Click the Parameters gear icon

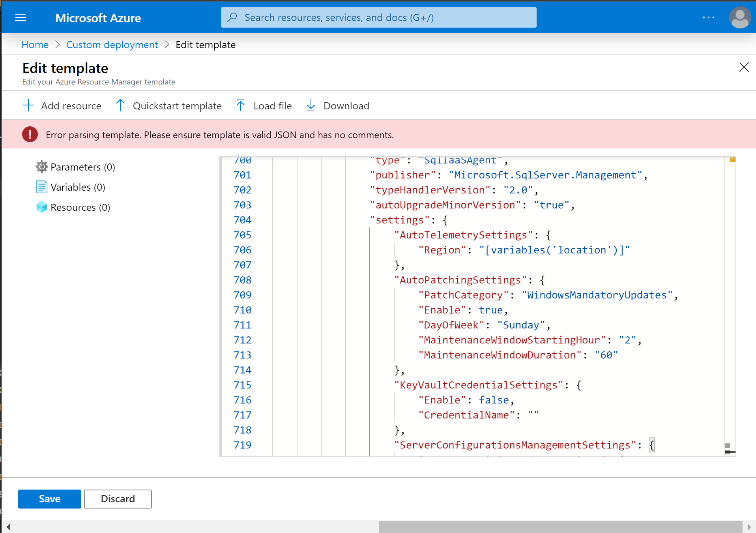point(41,167)
